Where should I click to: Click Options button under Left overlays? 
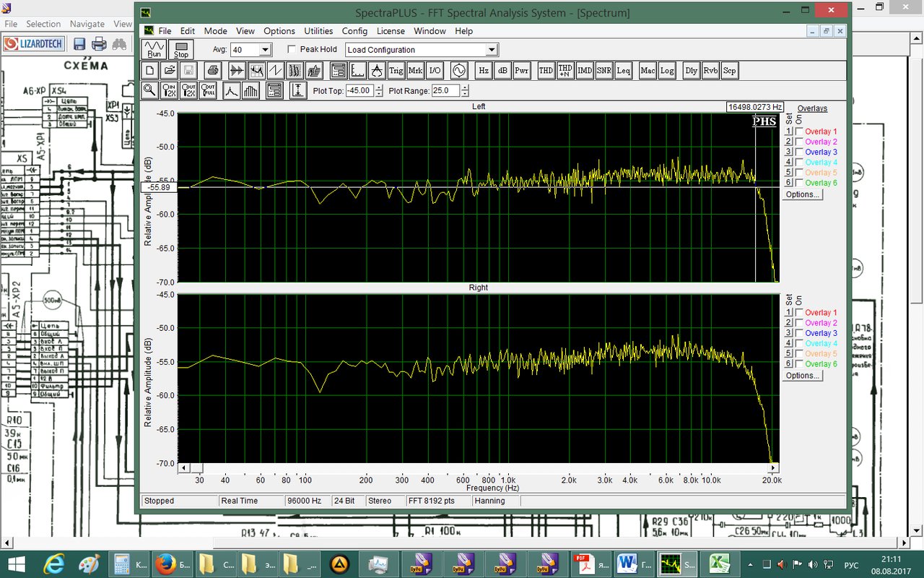tap(802, 194)
